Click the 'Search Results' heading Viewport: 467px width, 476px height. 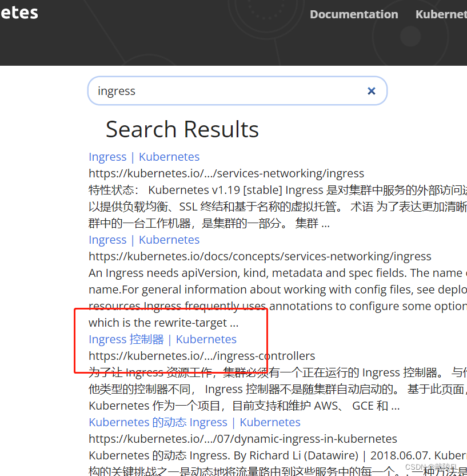[182, 129]
